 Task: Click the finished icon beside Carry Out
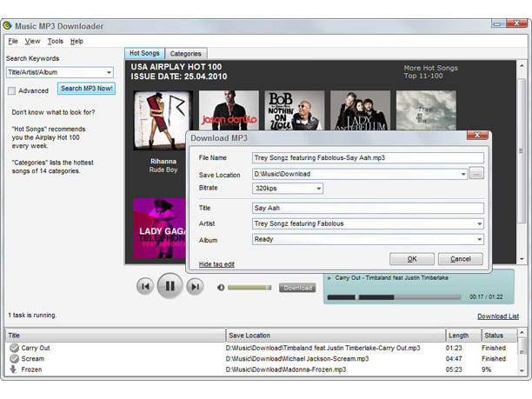(14, 348)
